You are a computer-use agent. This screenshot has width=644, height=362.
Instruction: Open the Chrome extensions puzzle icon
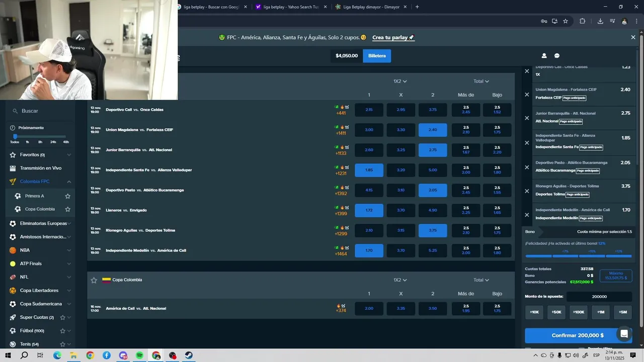point(582,21)
